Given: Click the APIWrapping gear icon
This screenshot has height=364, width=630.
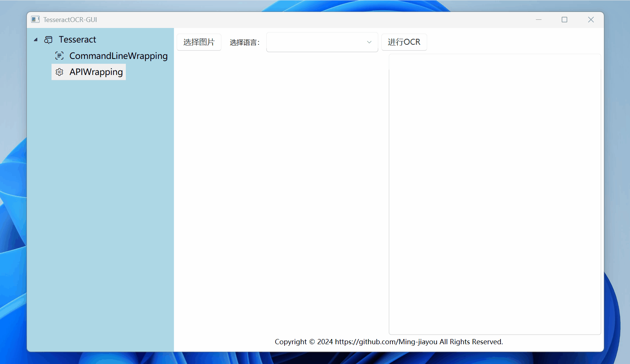Looking at the screenshot, I should (x=59, y=72).
